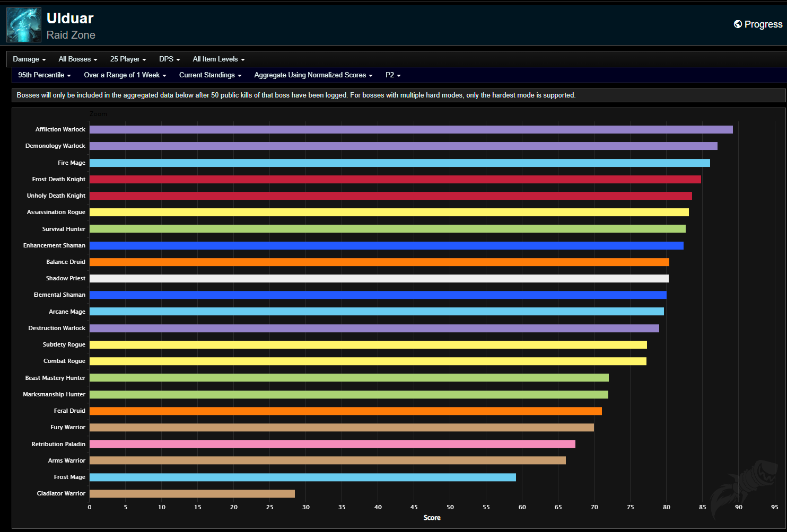Click the Retribution Paladin bar

(x=333, y=444)
